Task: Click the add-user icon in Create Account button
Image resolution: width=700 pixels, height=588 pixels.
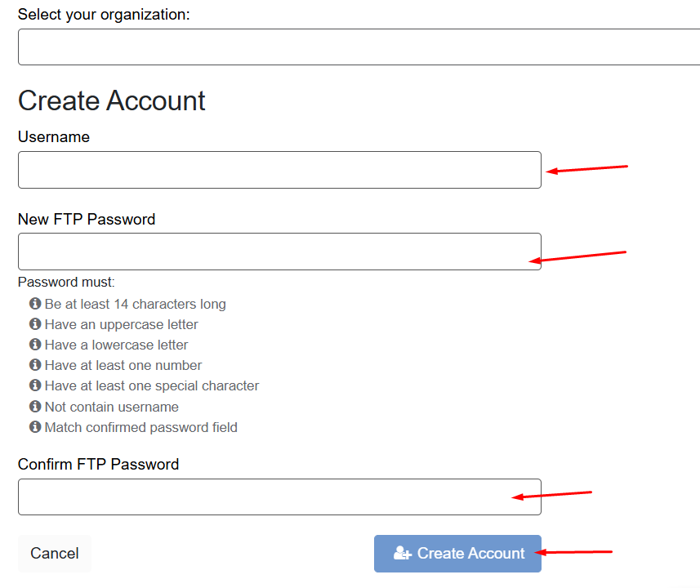Action: point(402,553)
